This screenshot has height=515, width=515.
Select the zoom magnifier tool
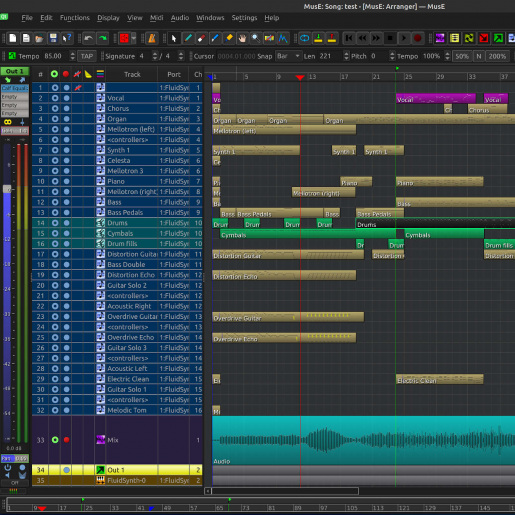click(256, 38)
